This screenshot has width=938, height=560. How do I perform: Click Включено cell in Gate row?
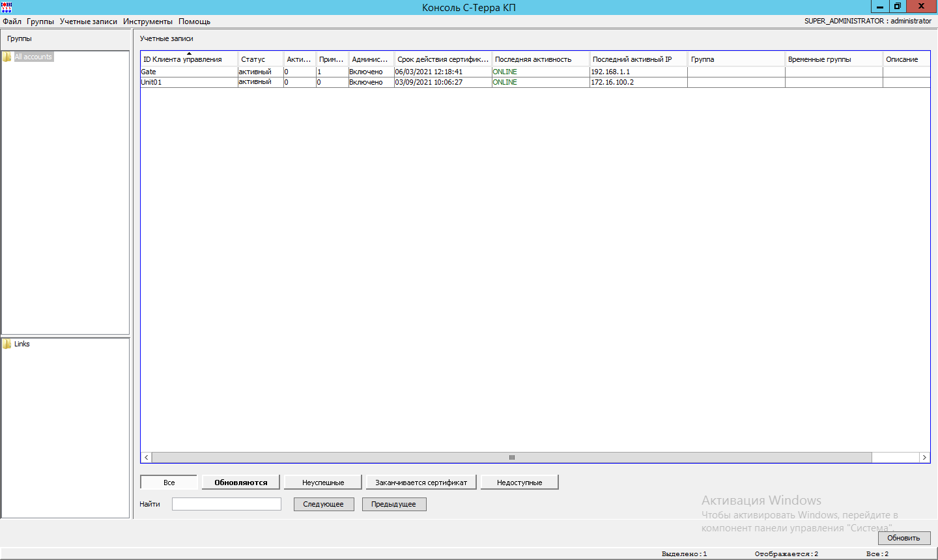[371, 72]
